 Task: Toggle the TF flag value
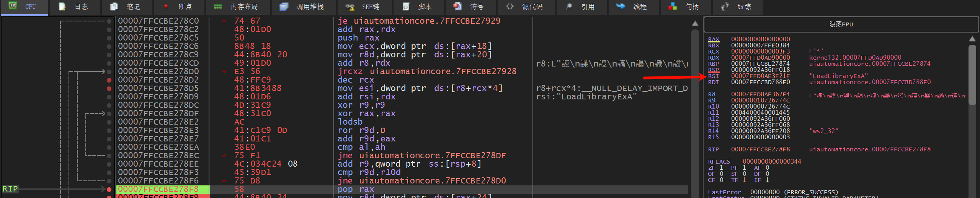(744, 180)
